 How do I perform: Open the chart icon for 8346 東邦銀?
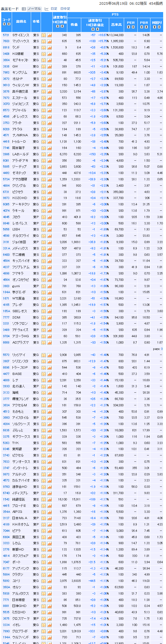pos(50,449)
